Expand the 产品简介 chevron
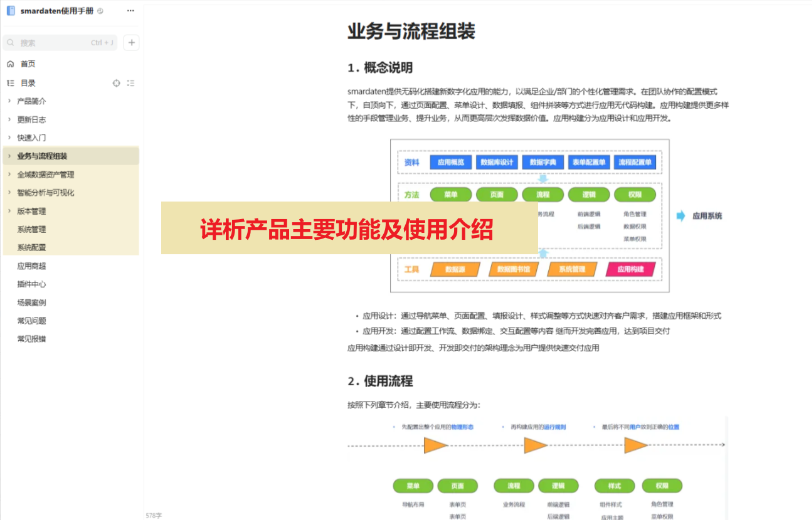 (9, 101)
